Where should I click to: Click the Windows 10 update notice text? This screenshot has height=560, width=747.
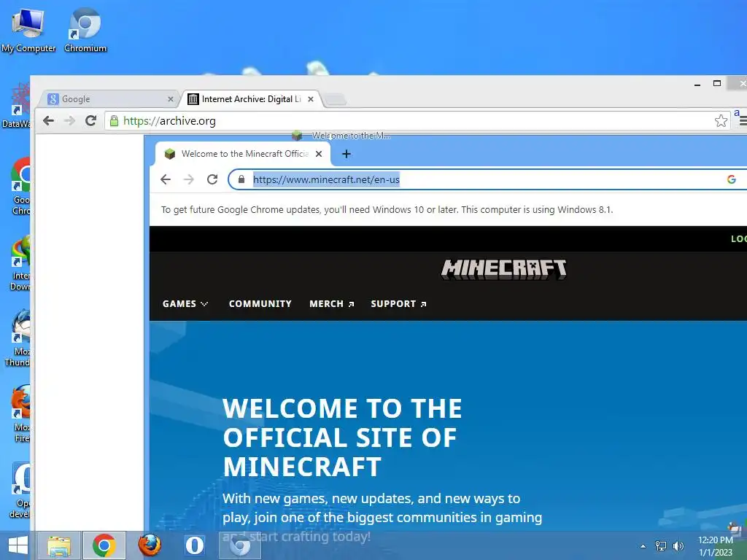click(387, 209)
